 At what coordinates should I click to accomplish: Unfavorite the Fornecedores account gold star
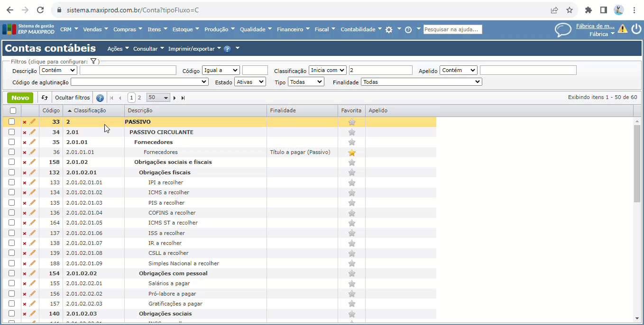pos(351,153)
